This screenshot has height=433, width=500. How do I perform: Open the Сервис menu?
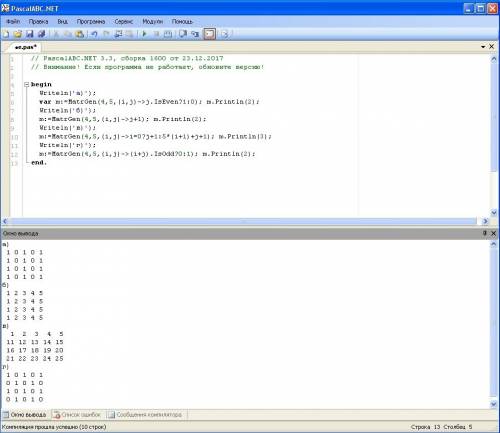click(x=124, y=22)
